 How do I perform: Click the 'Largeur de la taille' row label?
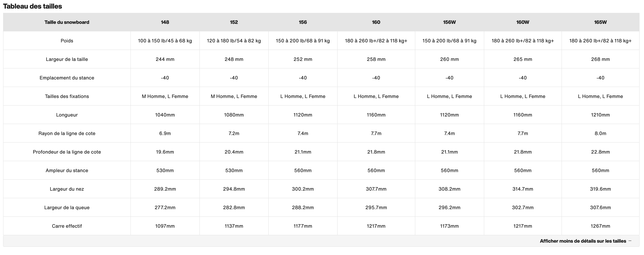pos(67,59)
